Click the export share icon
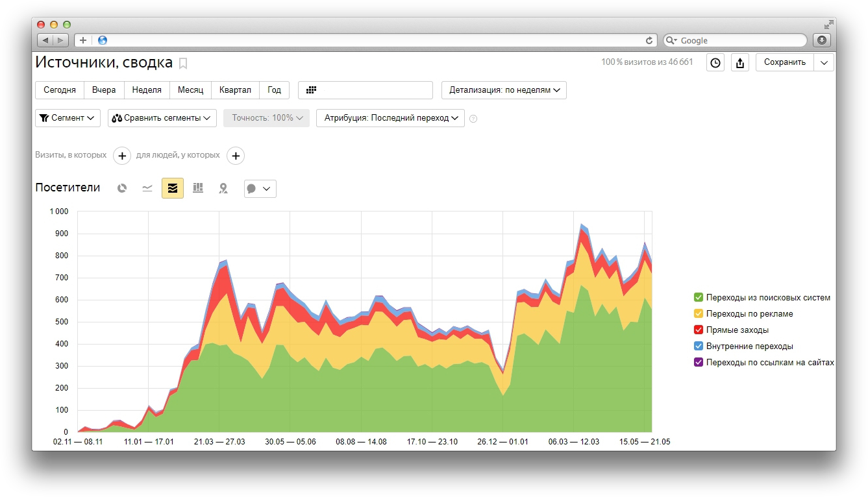Image resolution: width=868 pixels, height=497 pixels. 740,62
